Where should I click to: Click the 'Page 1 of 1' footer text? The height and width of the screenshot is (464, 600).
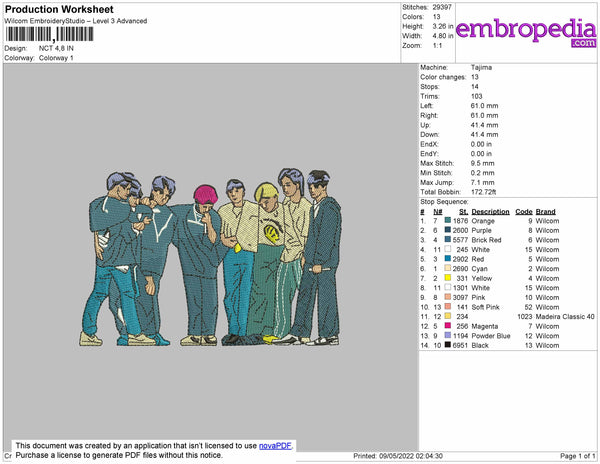(578, 456)
